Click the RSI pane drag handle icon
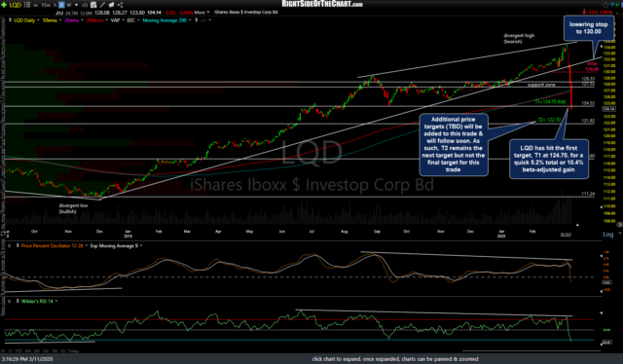623x364 pixels. 18,301
